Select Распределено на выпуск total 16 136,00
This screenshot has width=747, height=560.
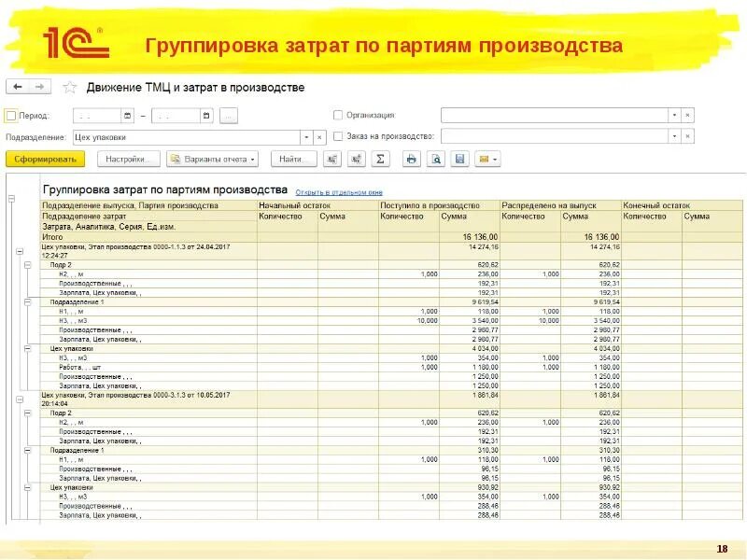click(x=601, y=237)
